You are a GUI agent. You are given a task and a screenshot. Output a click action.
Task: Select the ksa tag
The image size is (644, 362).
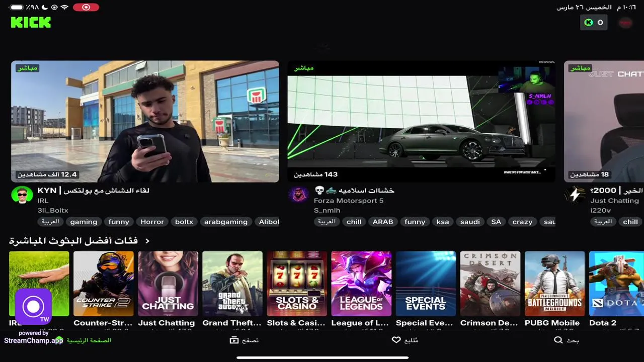(x=443, y=222)
